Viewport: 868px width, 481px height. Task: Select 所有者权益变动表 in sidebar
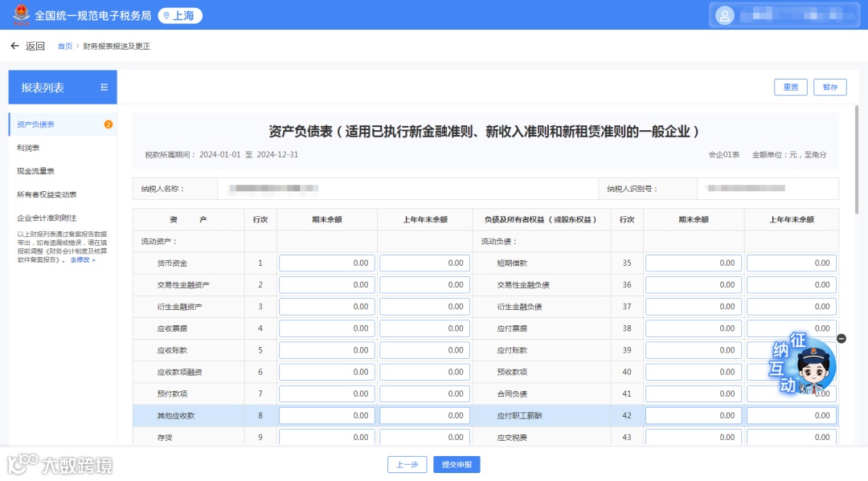coord(47,194)
